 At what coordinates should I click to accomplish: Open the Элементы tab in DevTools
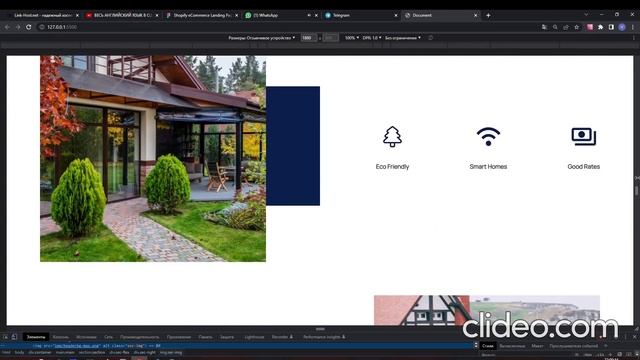coord(36,337)
